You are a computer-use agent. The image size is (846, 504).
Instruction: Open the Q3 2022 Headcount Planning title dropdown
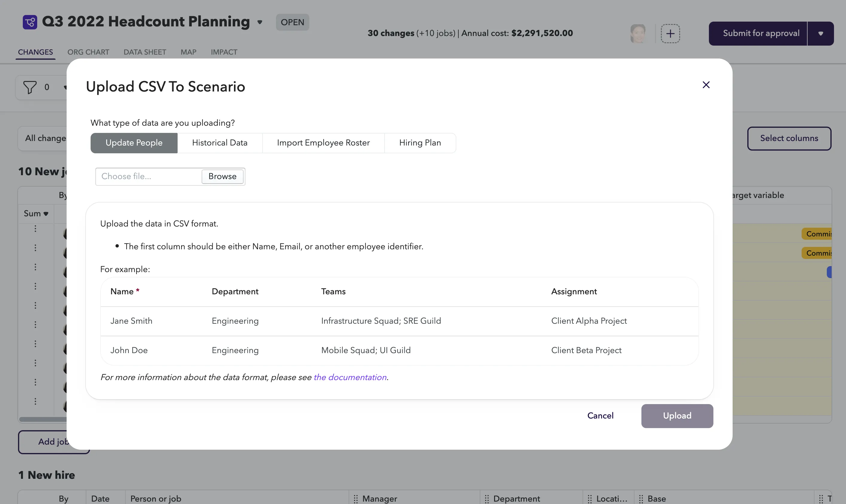(x=260, y=22)
